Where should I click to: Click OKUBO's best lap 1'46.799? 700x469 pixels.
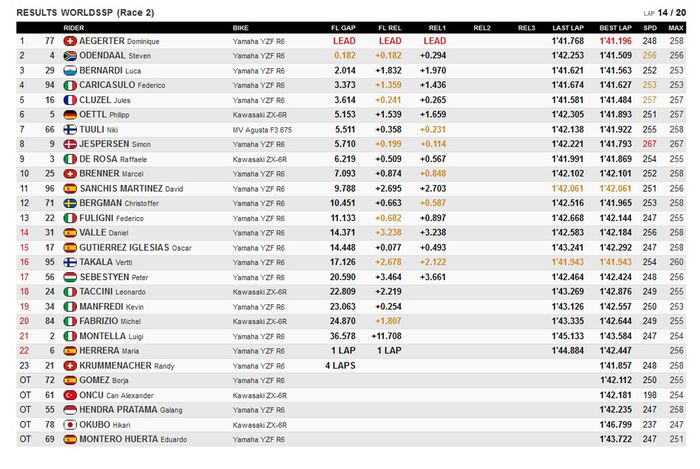tap(615, 424)
